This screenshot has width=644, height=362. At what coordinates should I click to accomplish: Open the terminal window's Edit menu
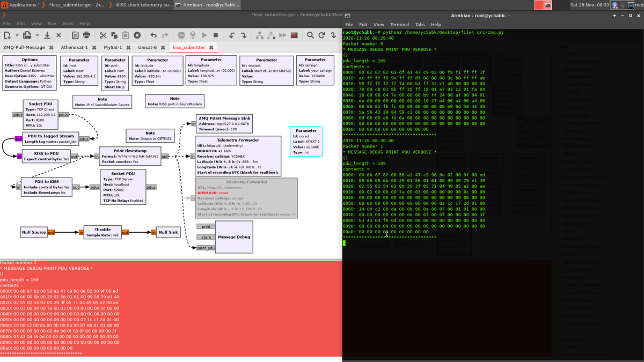pos(363,25)
